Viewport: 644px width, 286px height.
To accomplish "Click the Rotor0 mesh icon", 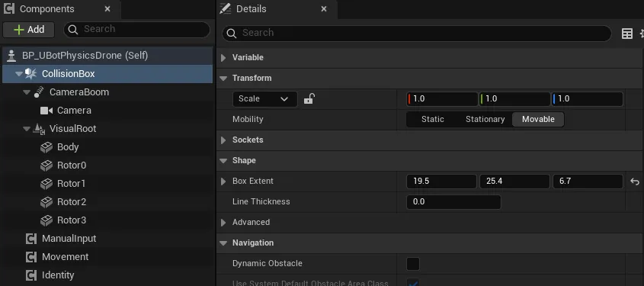I will (46, 165).
